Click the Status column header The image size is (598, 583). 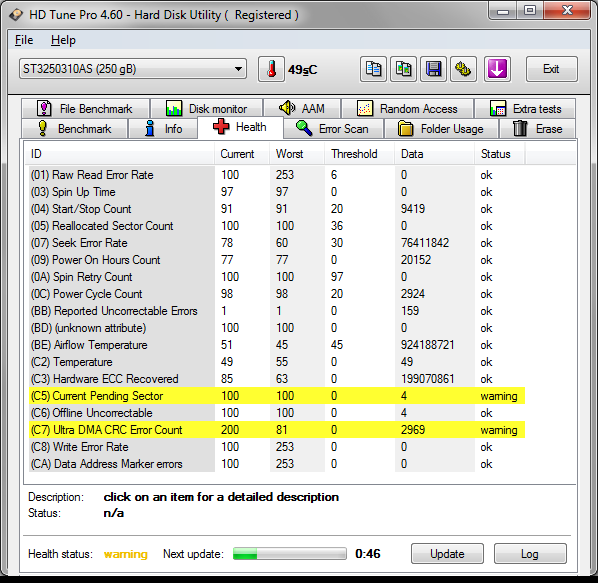pos(500,154)
